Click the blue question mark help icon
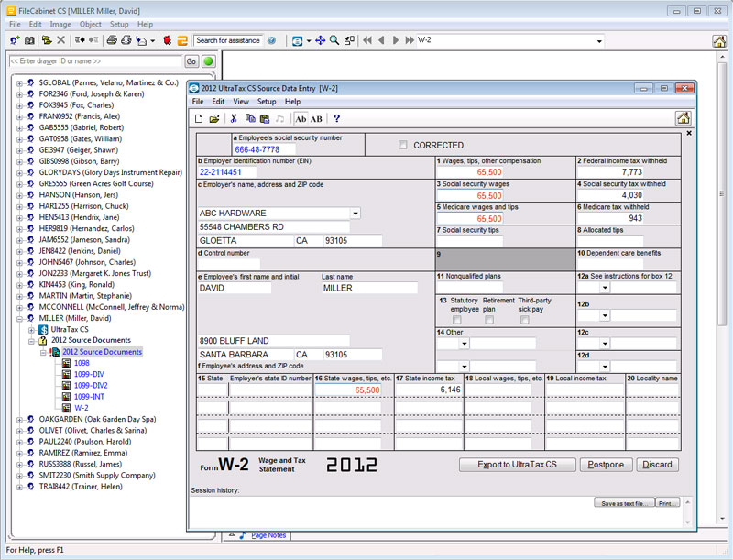This screenshot has width=733, height=560. tap(336, 119)
